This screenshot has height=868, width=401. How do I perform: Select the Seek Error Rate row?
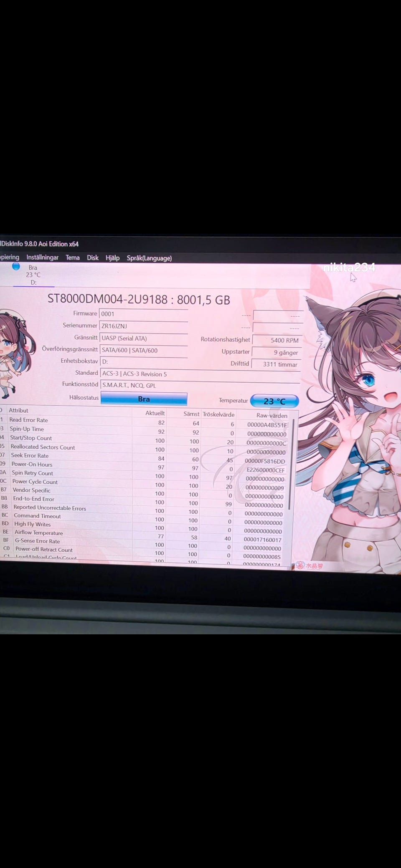[x=144, y=458]
